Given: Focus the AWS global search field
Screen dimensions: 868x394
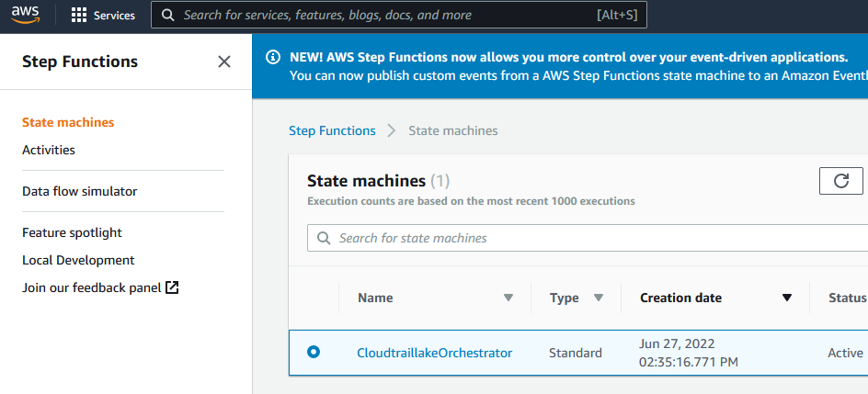Looking at the screenshot, I should click(398, 15).
